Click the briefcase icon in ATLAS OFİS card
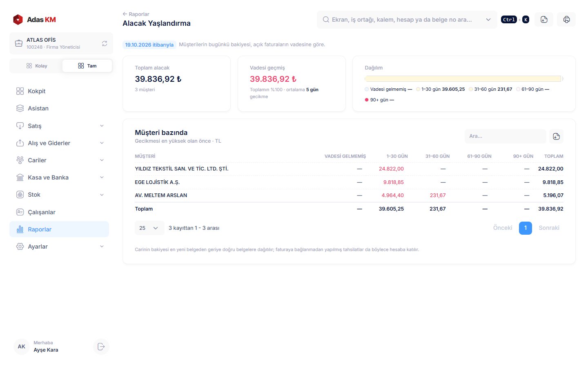The width and height of the screenshot is (588, 368). point(19,43)
